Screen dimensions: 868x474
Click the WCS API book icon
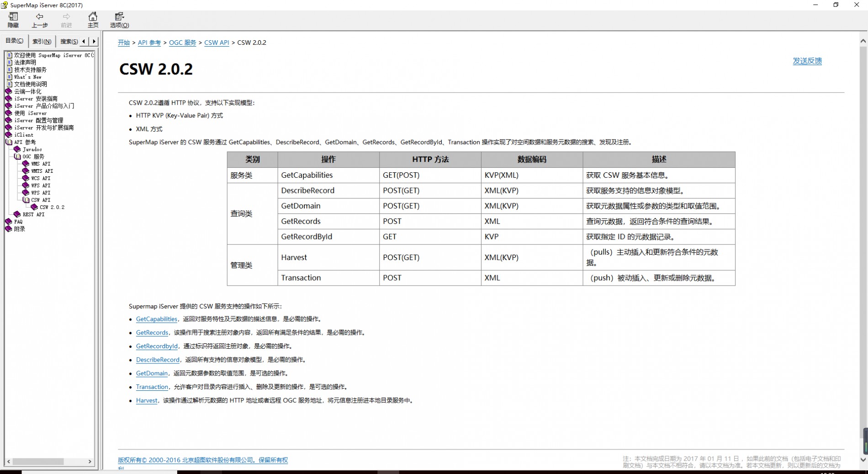click(26, 178)
